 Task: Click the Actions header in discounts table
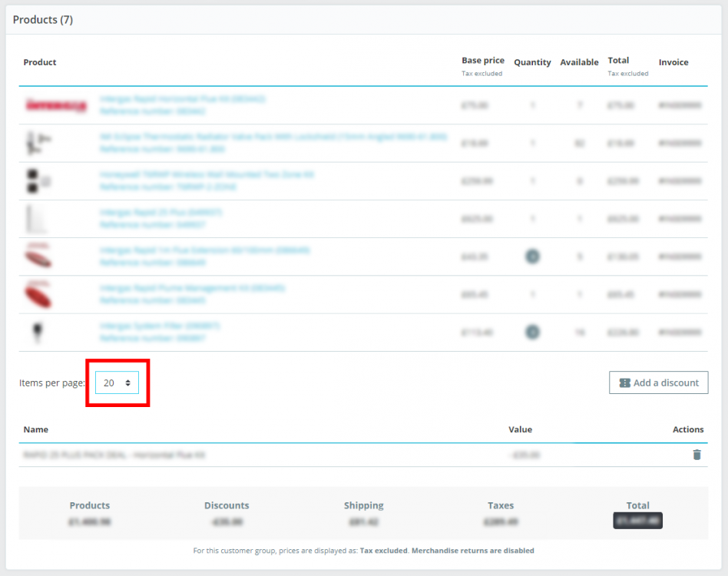688,429
